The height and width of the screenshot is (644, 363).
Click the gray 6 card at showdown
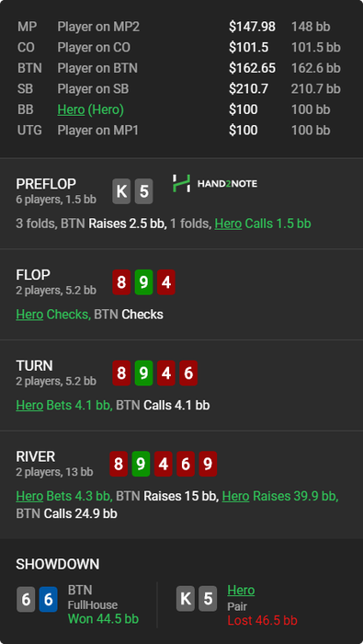point(26,600)
